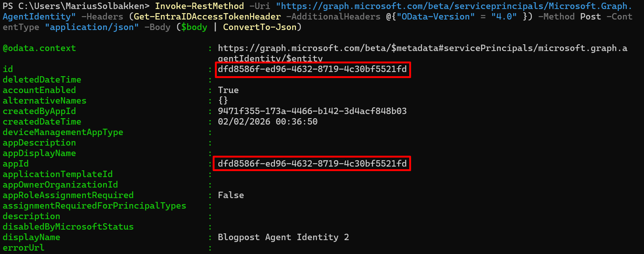
Task: Click the @odata.context metadata URL value
Action: click(422, 48)
